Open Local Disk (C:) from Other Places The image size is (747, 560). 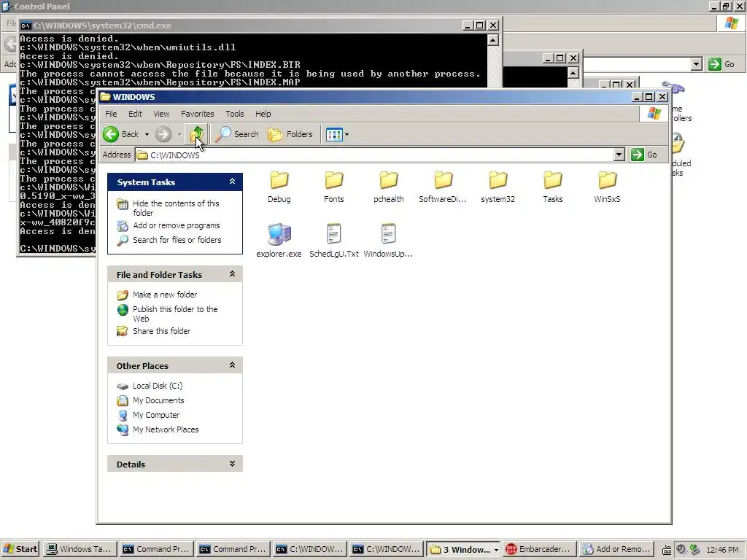pyautogui.click(x=158, y=386)
